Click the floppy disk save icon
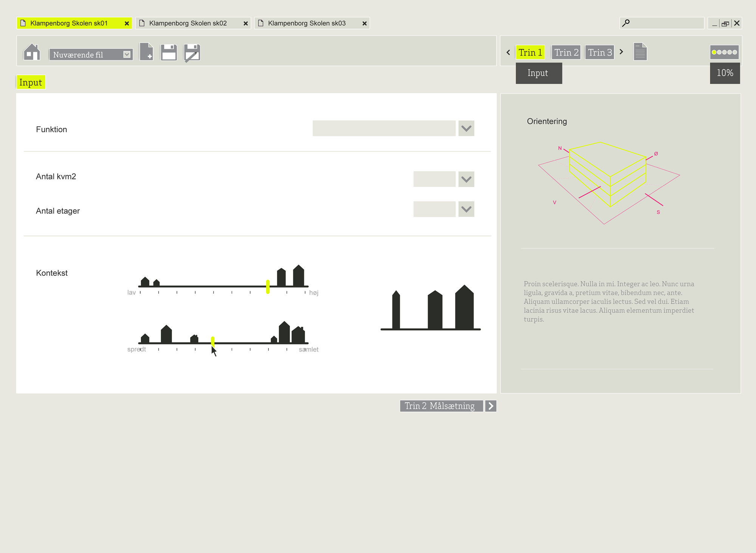 tap(169, 52)
